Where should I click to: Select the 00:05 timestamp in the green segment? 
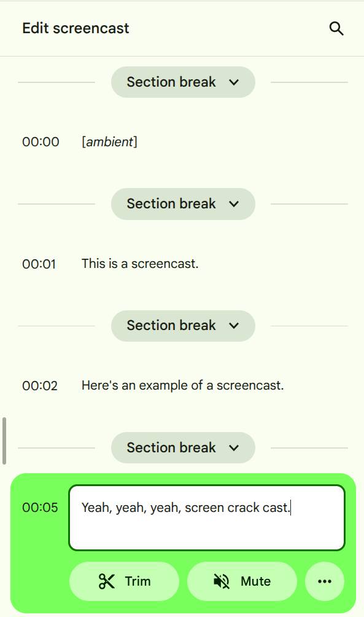pos(40,508)
